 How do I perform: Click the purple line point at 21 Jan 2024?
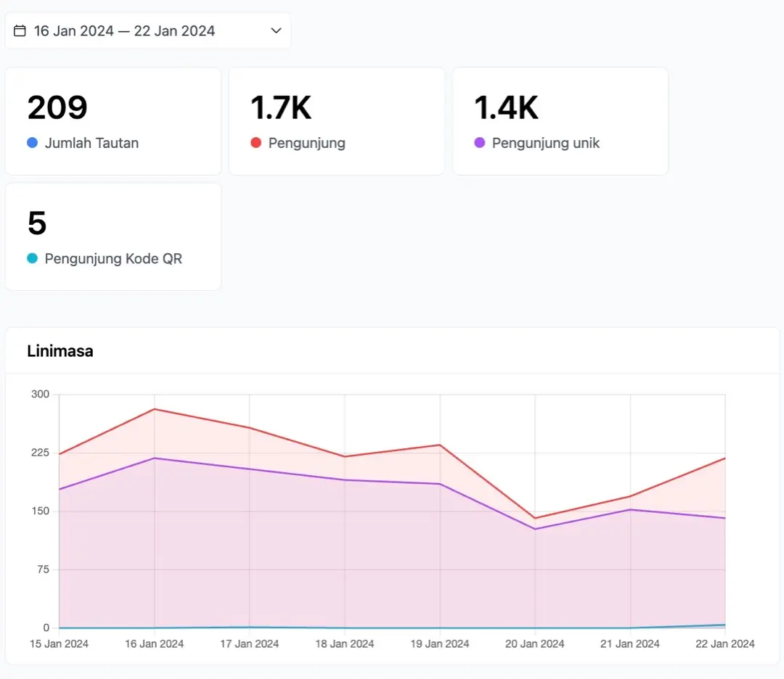coord(631,510)
